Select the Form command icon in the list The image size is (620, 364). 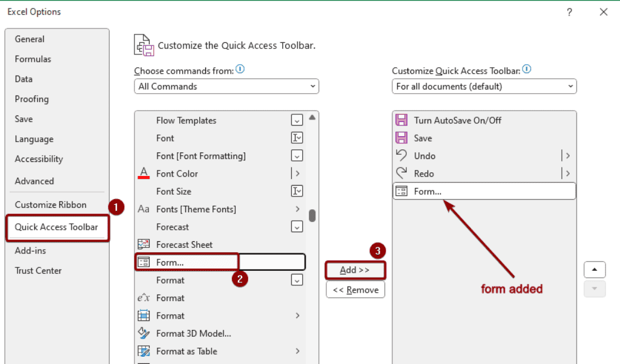143,262
